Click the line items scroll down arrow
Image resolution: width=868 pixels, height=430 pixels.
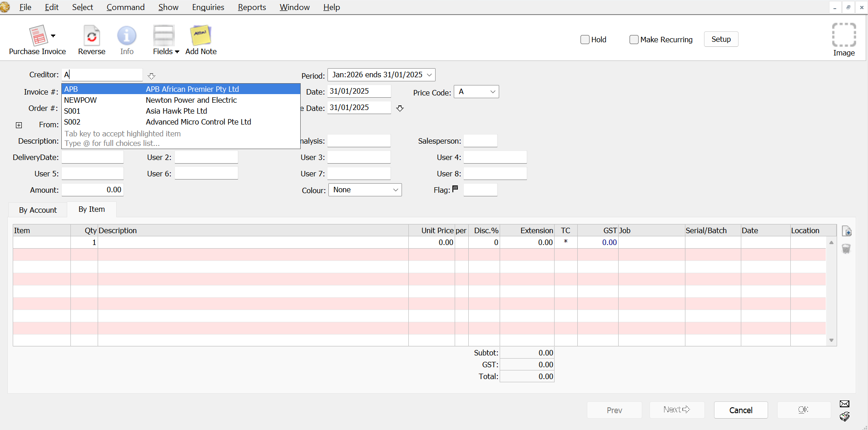(x=831, y=340)
